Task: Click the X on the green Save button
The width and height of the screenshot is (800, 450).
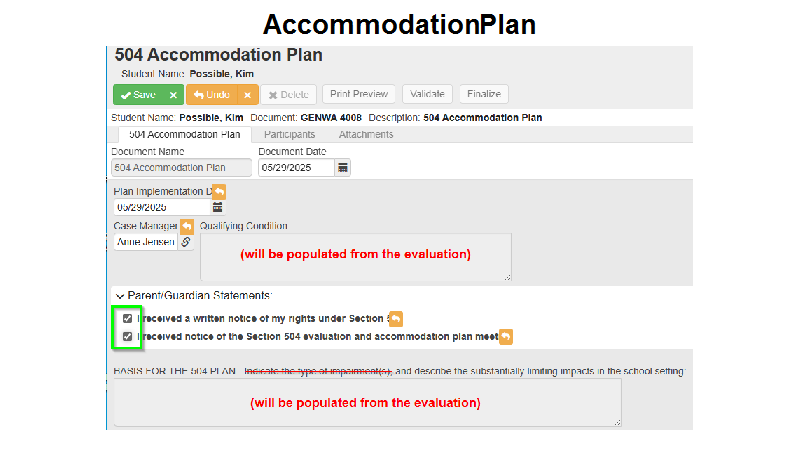Action: (x=173, y=95)
